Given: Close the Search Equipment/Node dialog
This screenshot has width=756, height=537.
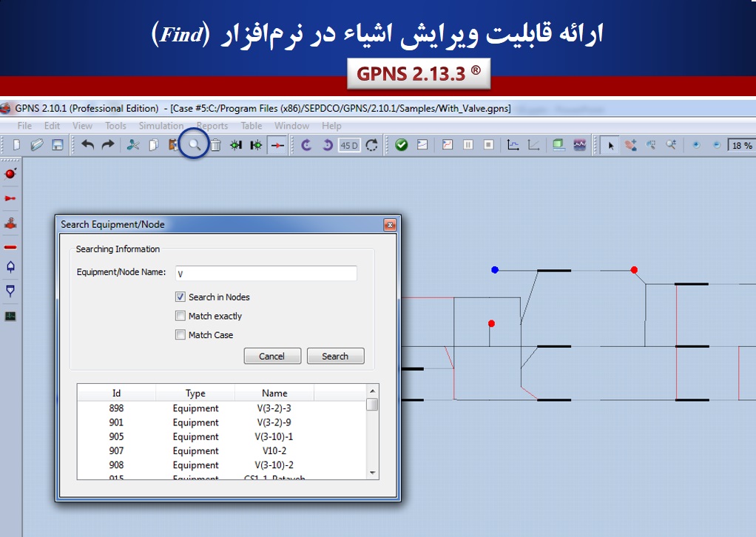Looking at the screenshot, I should point(390,225).
